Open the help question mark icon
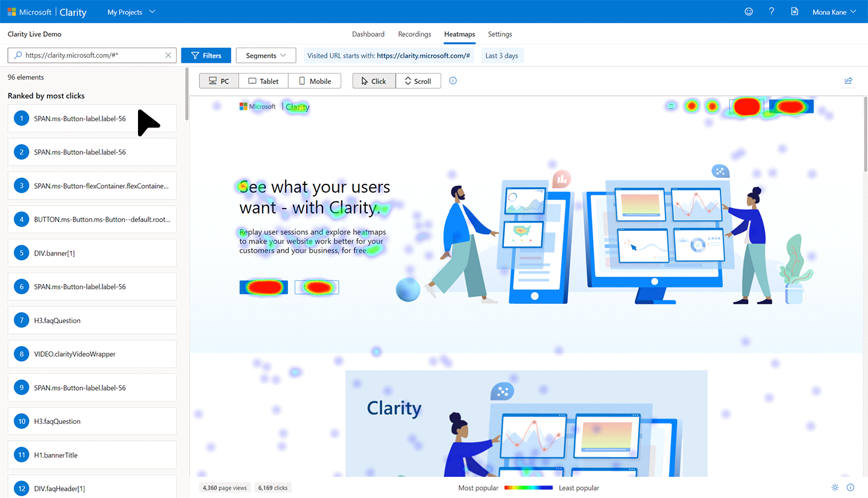The width and height of the screenshot is (868, 498). [772, 11]
